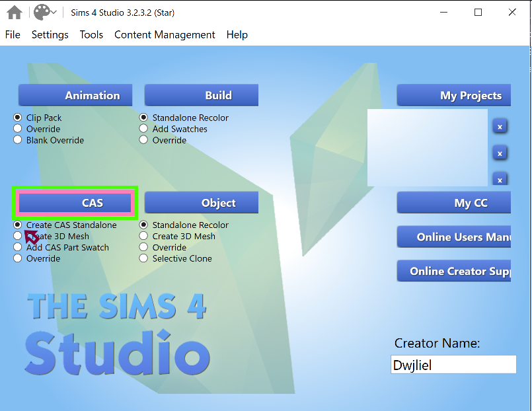Click the Build button
The image size is (532, 411).
[202, 95]
